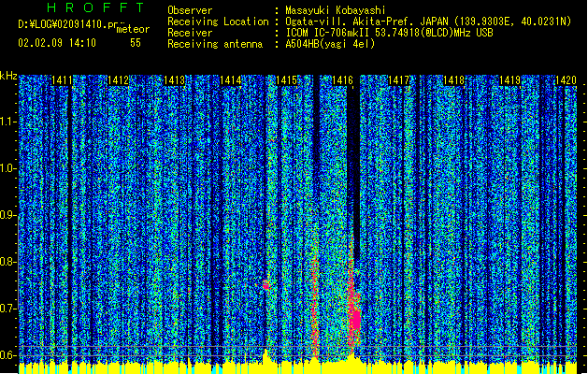Click the observer name Masayuki Kobayashi

point(335,10)
